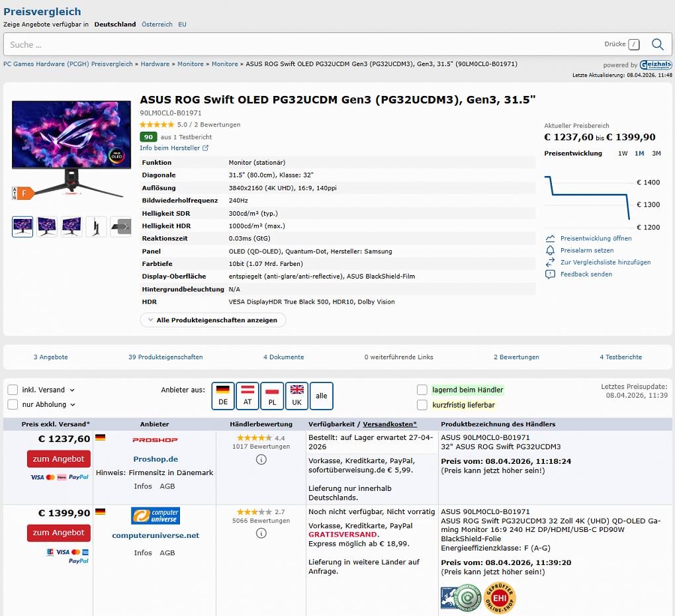Enable the inkl. Versand checkbox

(13, 390)
